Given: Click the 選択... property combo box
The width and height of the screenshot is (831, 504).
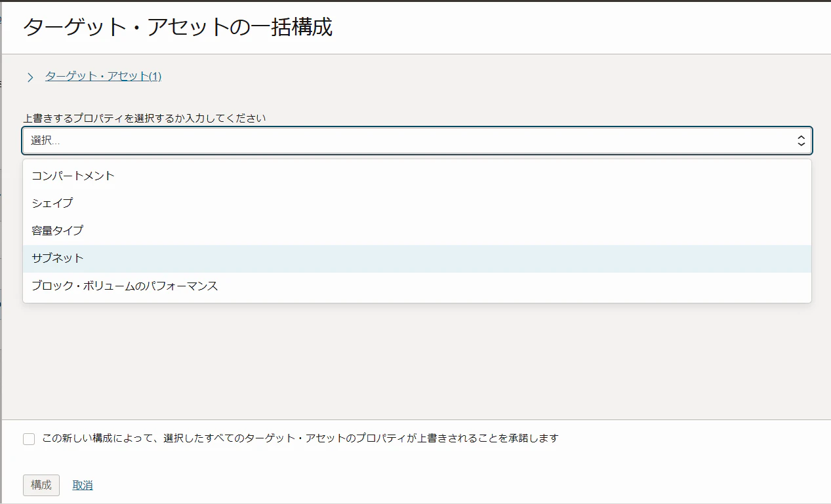Looking at the screenshot, I should (417, 140).
